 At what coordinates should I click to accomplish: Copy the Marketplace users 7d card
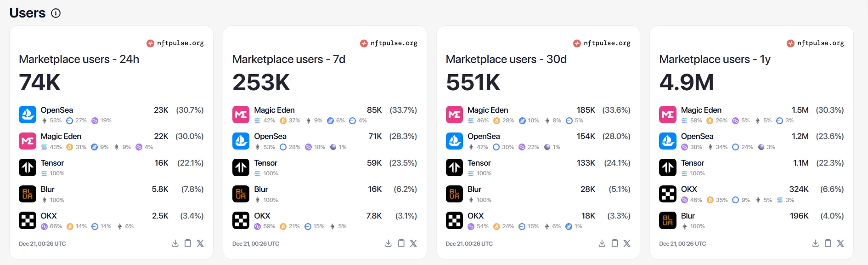pos(401,243)
